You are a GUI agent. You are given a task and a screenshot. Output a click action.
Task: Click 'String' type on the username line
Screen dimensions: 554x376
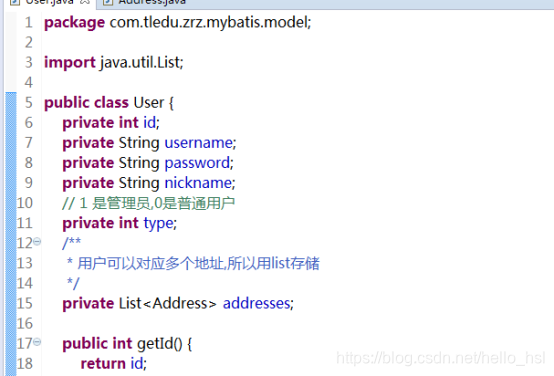tap(139, 143)
